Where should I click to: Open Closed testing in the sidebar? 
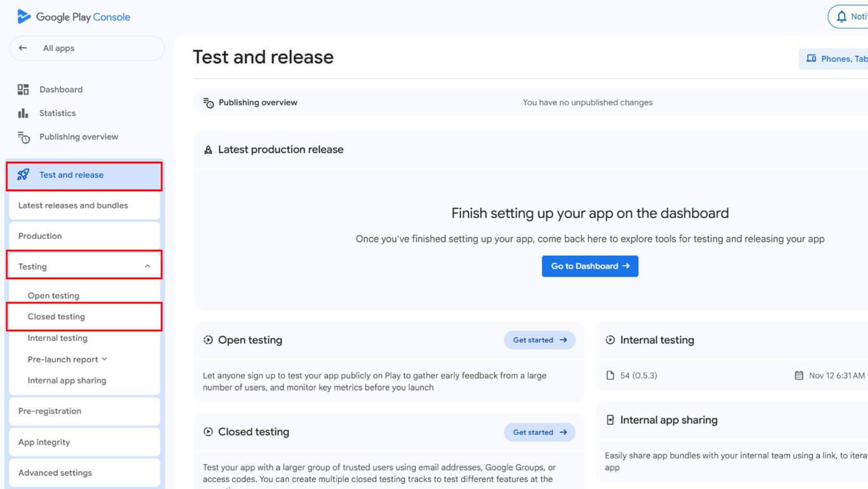[x=57, y=317]
